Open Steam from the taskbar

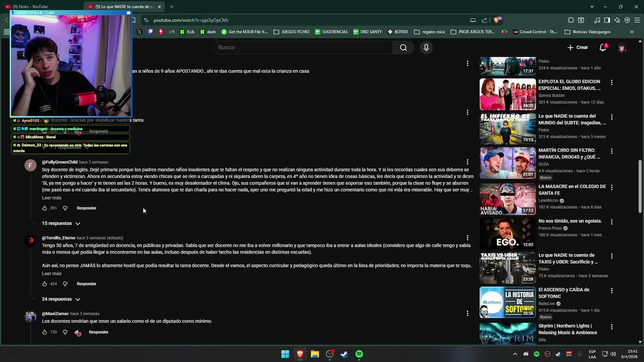click(x=344, y=354)
